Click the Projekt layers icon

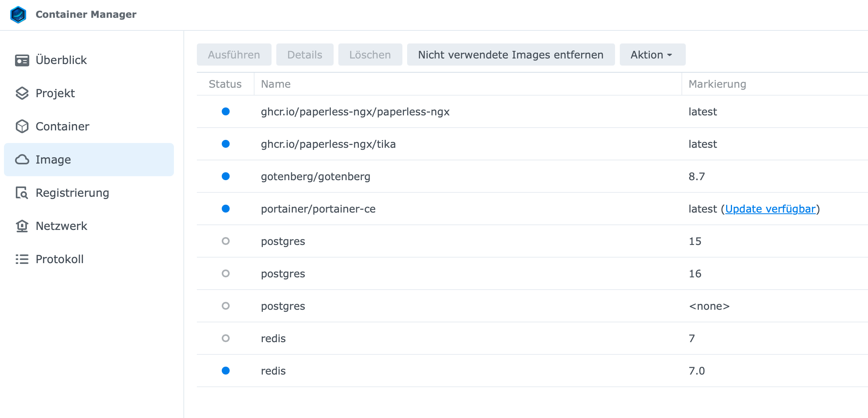(22, 93)
